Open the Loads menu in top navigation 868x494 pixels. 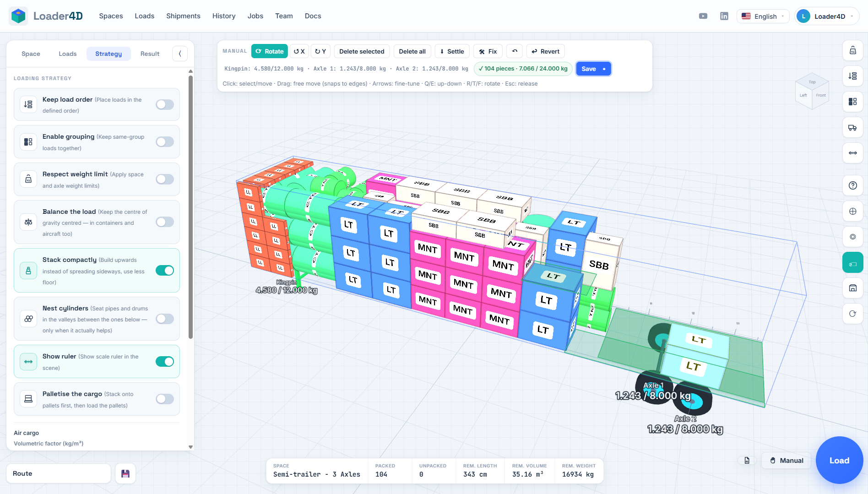click(x=145, y=16)
